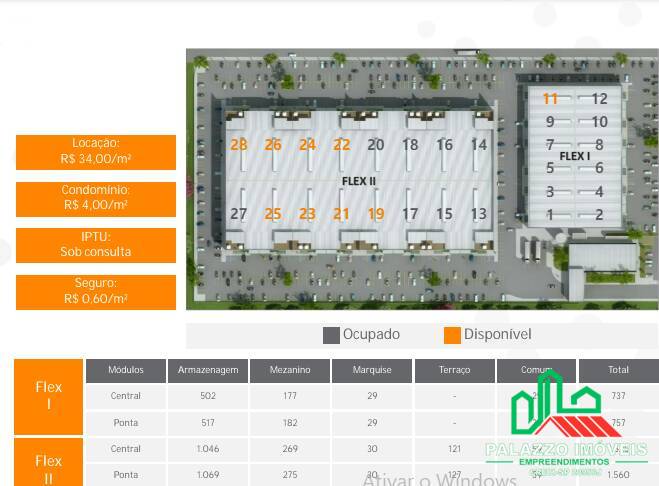Click the Armazenagem column header
Viewport: 659px width, 486px height.
coord(208,370)
